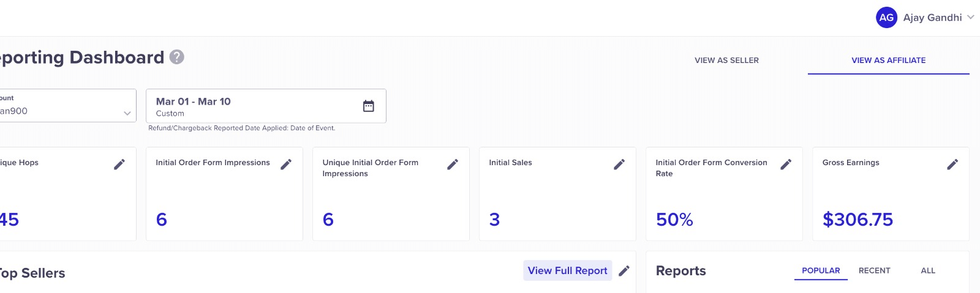Screen dimensions: 980x293
Task: Click the pencil on Initial Sales card
Action: (619, 164)
